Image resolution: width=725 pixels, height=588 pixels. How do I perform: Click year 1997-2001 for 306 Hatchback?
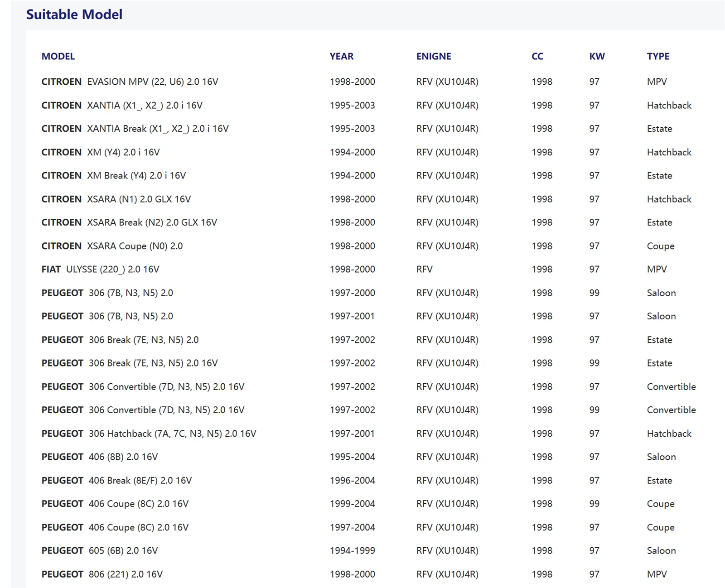[x=353, y=434]
